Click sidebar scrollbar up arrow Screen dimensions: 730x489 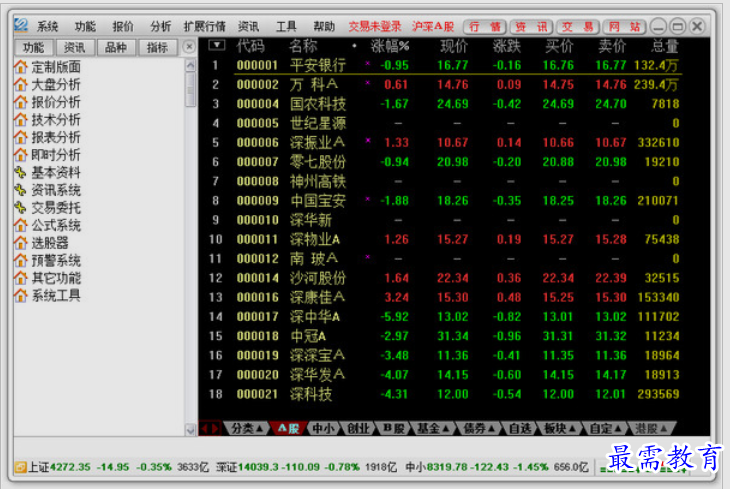[x=190, y=66]
